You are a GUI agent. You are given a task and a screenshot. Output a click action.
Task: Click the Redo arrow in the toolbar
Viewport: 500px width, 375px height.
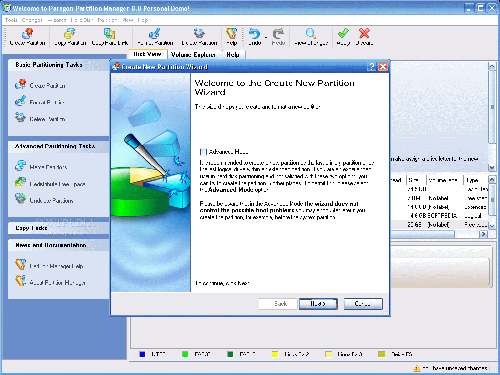(278, 34)
